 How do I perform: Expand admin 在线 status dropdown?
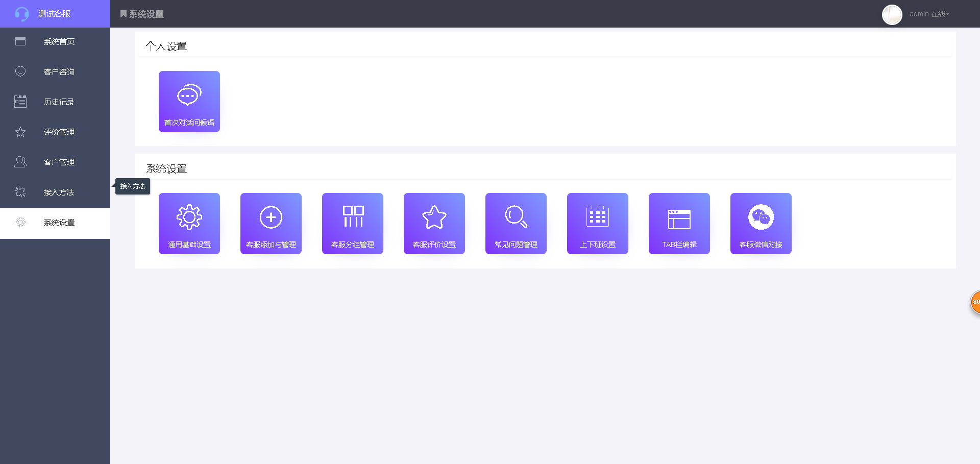(929, 14)
